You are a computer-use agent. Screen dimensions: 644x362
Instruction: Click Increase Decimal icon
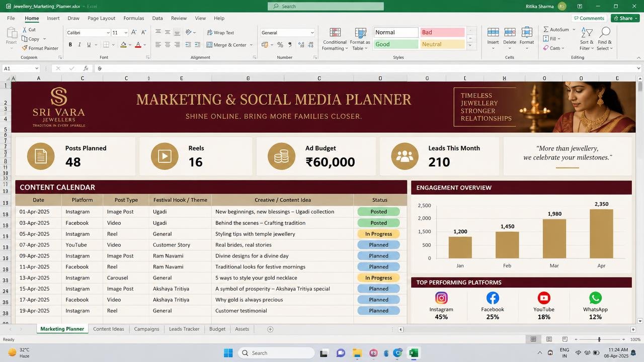point(300,45)
